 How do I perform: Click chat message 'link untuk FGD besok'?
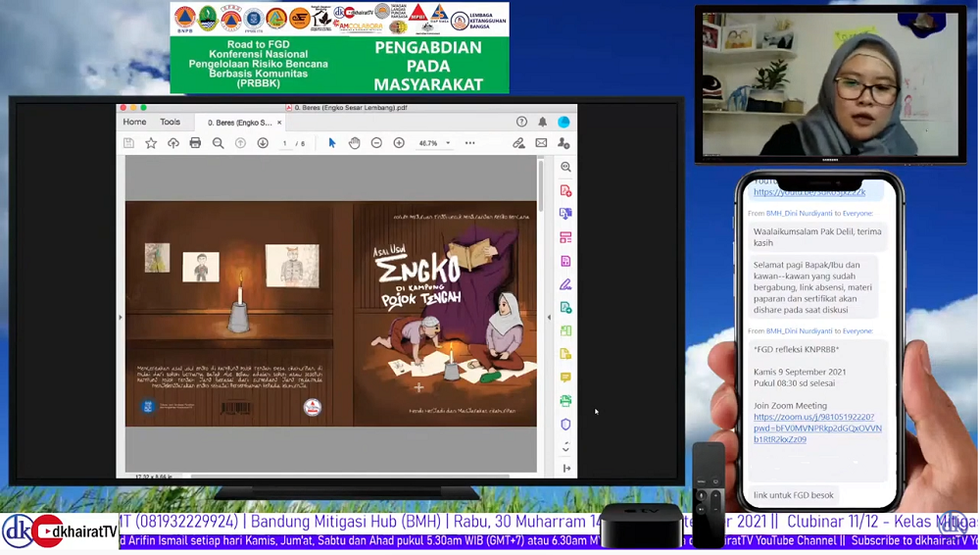[793, 495]
